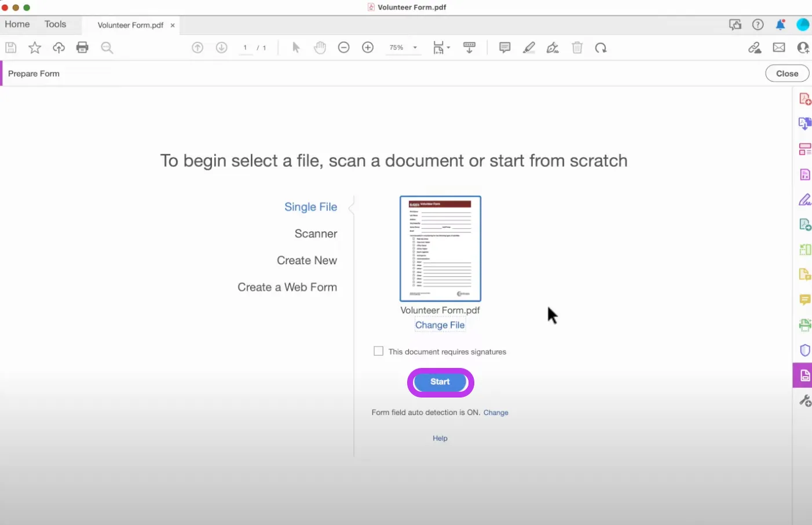Click the Change File link
The height and width of the screenshot is (525, 812).
click(x=440, y=325)
